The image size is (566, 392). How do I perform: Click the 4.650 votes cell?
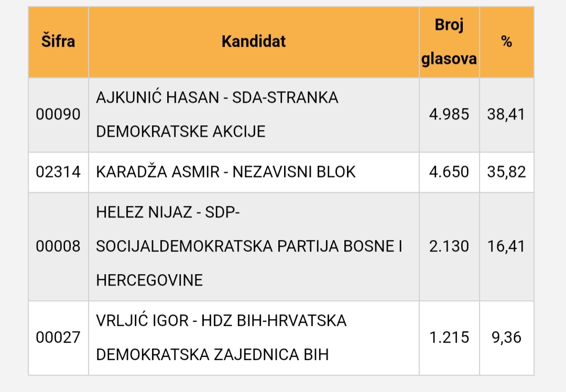coord(449,172)
